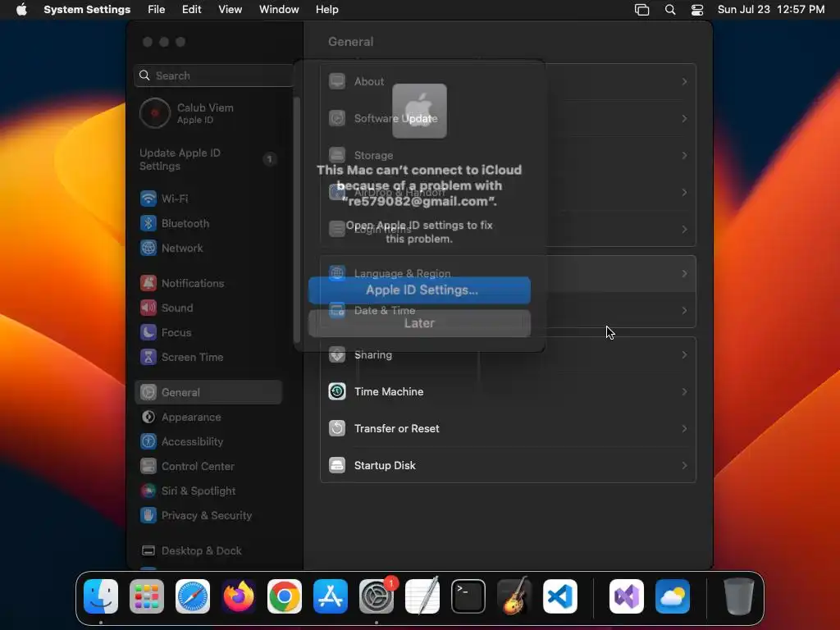Click Apple ID Settings… button
The height and width of the screenshot is (630, 840).
click(x=419, y=290)
